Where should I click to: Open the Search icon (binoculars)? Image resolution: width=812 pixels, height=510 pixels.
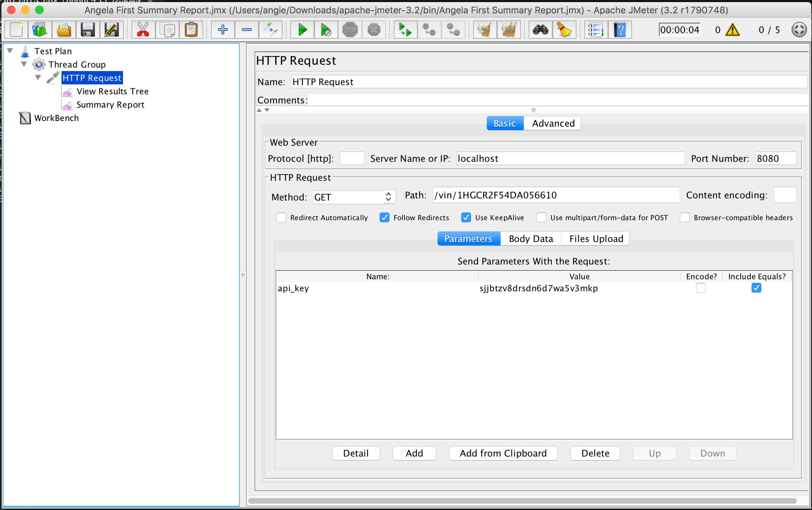tap(540, 30)
